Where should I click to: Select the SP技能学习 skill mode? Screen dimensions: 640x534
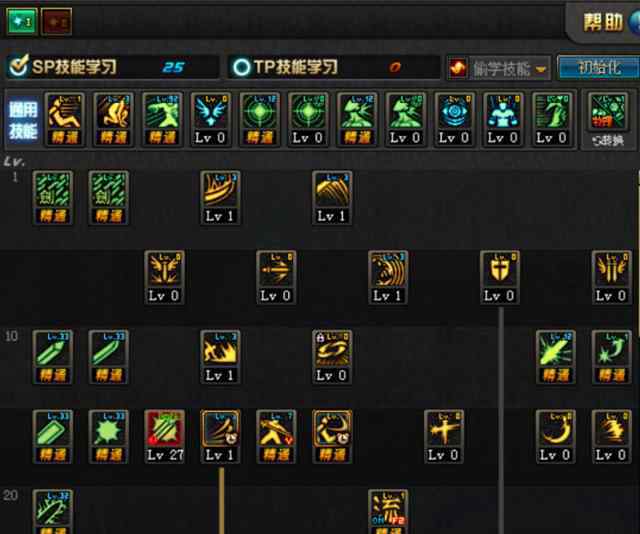tap(63, 67)
